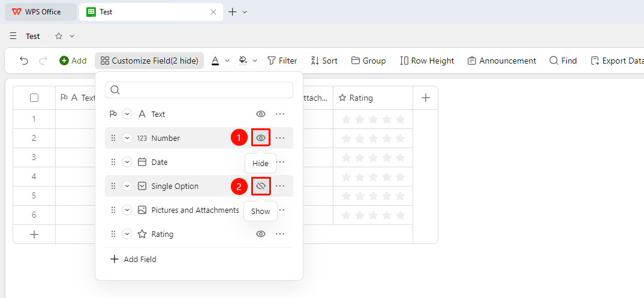The width and height of the screenshot is (644, 298).
Task: Add a new row with plus
Action: 35,234
